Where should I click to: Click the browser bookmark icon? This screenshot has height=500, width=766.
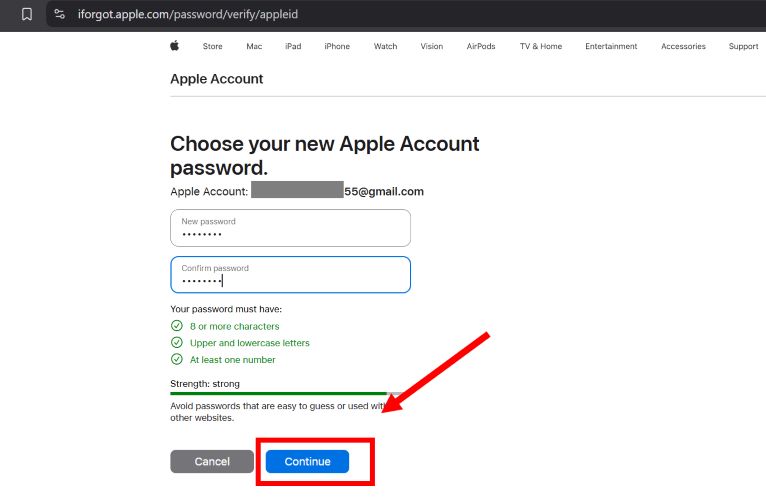pyautogui.click(x=27, y=14)
